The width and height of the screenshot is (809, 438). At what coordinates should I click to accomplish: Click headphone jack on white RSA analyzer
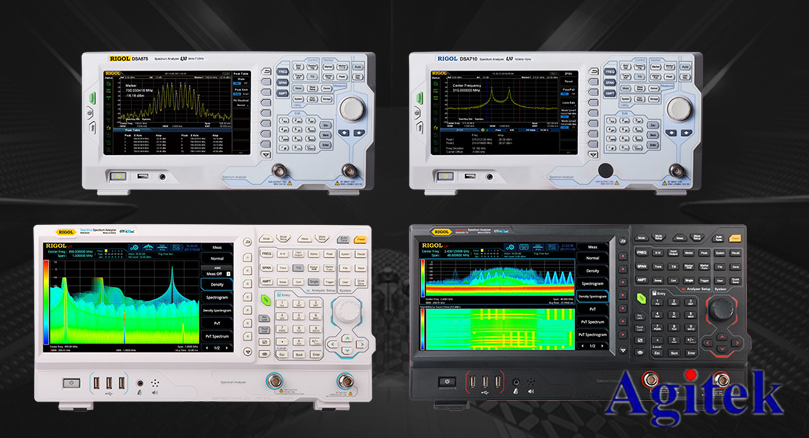pos(139,383)
